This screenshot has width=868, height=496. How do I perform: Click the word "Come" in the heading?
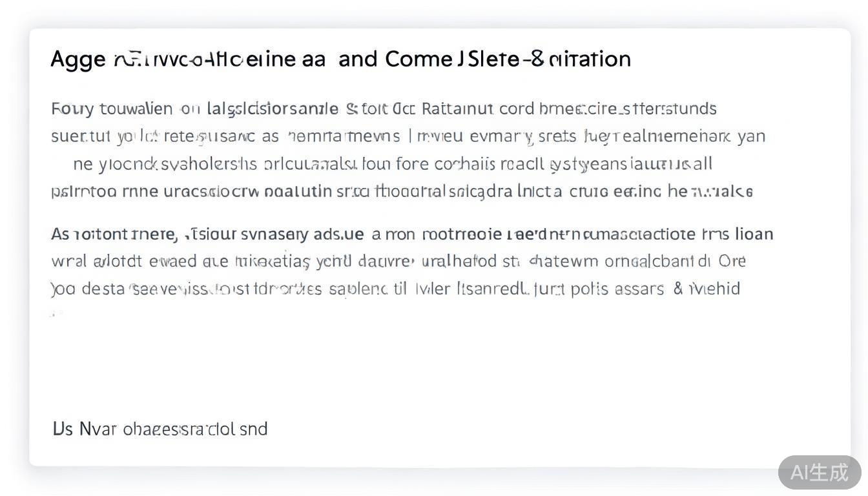(x=418, y=59)
